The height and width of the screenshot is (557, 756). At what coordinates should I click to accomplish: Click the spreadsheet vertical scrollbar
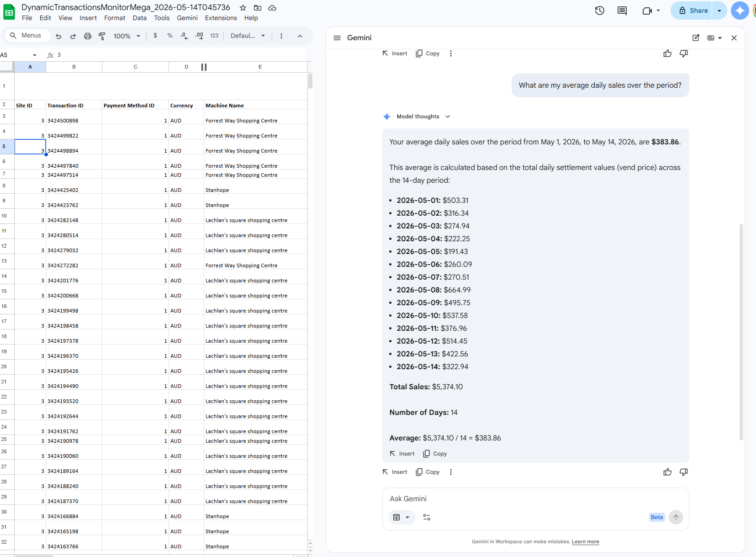pos(310,81)
